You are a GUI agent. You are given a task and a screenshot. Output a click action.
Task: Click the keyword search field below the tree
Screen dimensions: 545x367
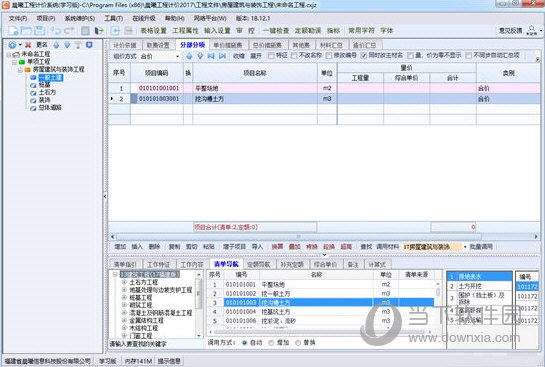156,344
